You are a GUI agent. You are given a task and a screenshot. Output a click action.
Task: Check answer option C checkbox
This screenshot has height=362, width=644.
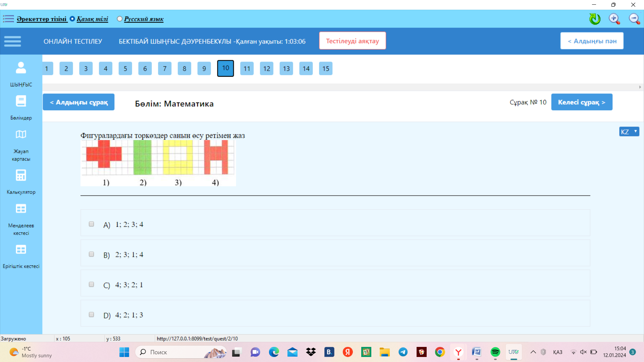point(91,284)
